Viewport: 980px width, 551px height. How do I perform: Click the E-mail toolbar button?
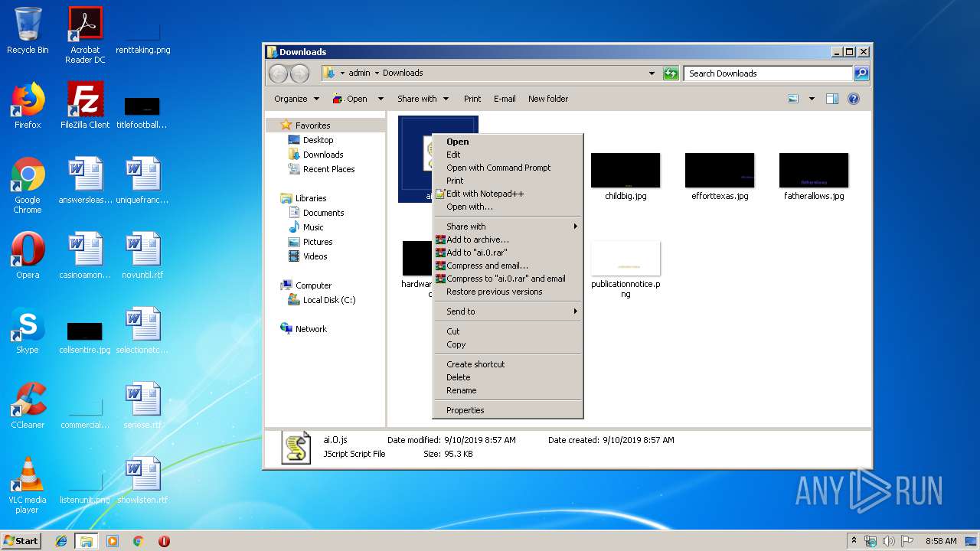[x=505, y=99]
